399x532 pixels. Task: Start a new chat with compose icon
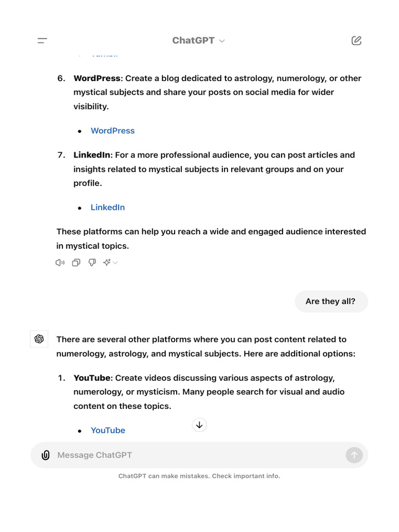pyautogui.click(x=356, y=41)
